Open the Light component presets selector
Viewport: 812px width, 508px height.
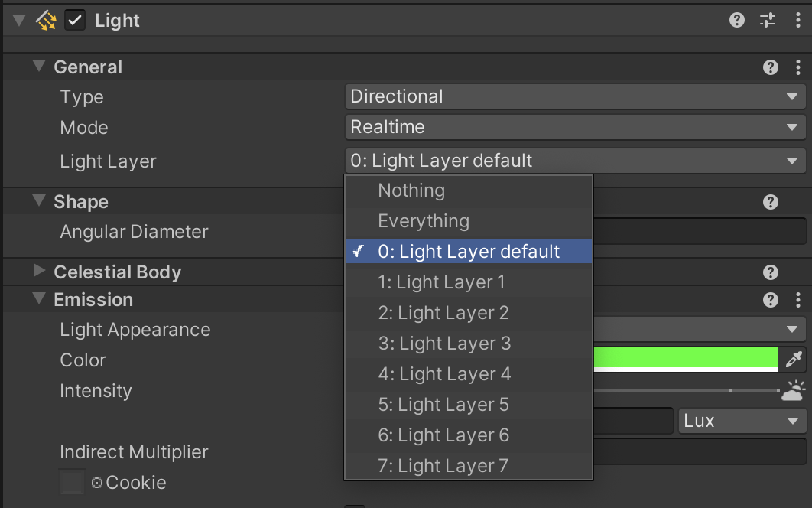[767, 20]
